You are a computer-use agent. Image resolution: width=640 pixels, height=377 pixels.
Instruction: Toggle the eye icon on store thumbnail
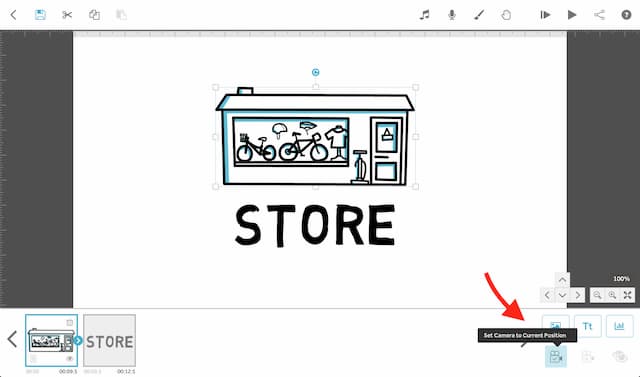70,359
